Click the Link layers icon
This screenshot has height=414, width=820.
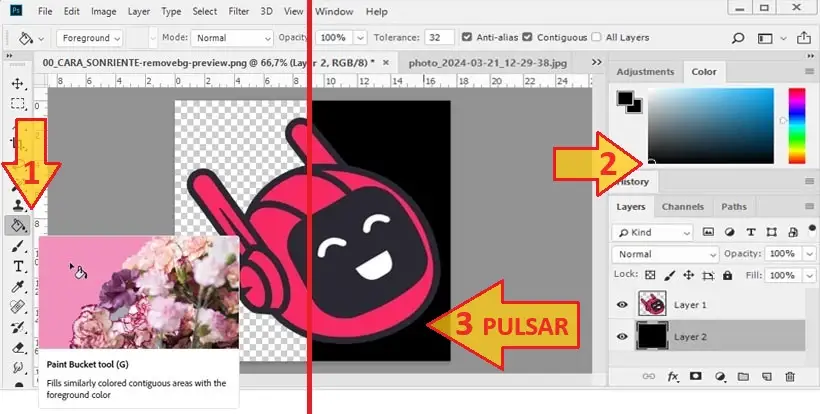[648, 376]
